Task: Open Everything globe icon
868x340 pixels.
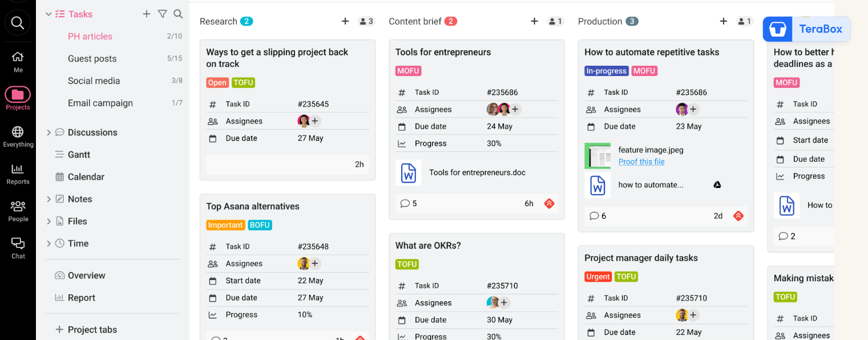Action: [18, 137]
